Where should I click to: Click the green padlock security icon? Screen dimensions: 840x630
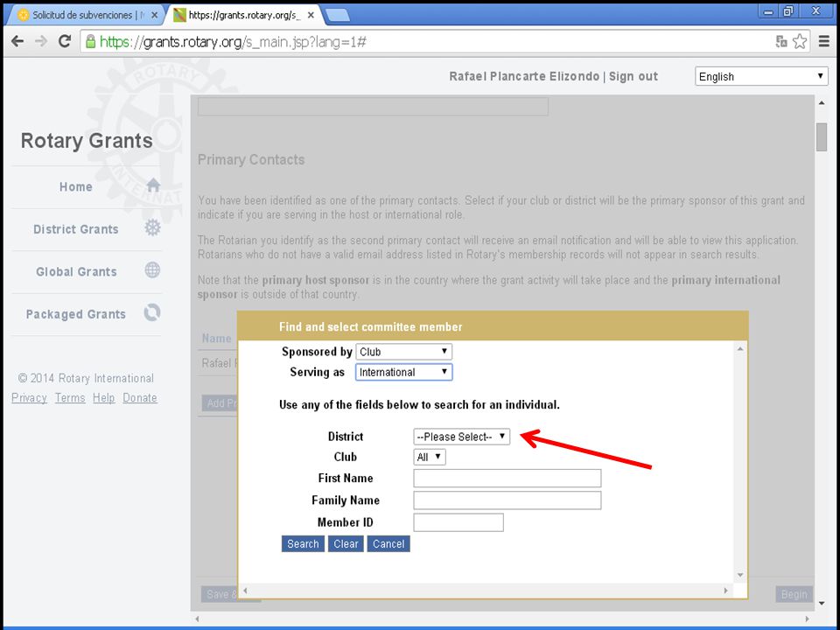[x=90, y=41]
